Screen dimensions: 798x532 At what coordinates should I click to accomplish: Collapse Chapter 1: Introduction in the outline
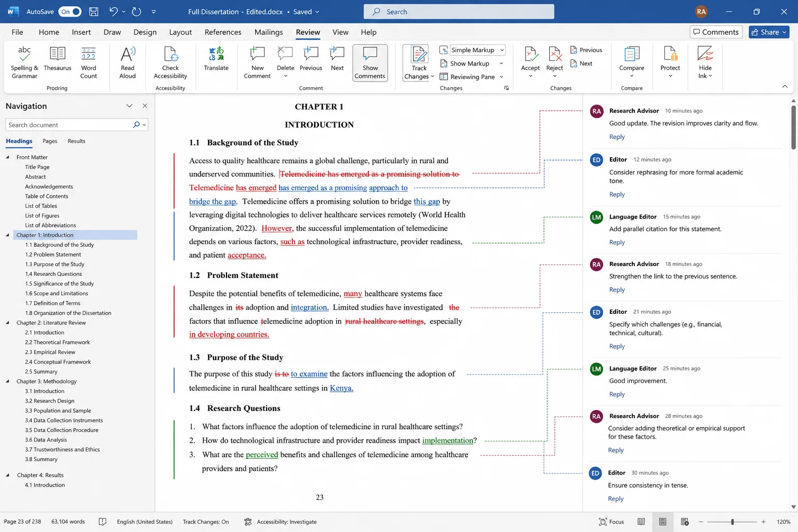point(7,235)
